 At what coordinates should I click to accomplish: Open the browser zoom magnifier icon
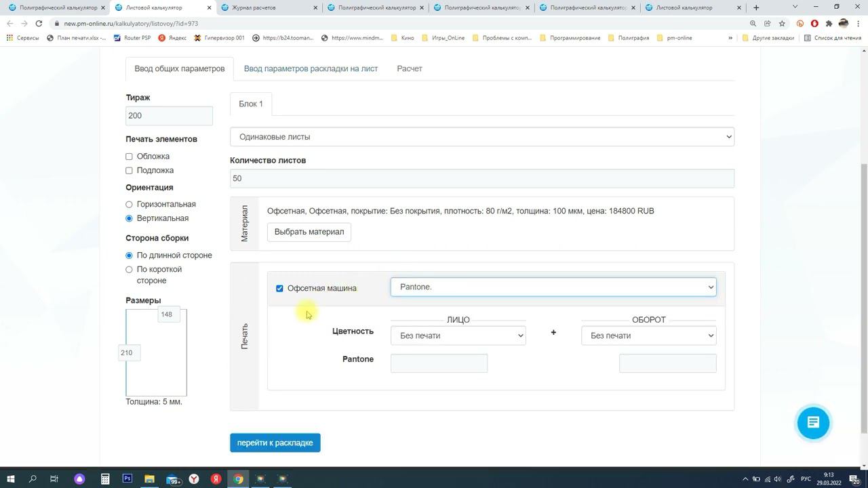pyautogui.click(x=753, y=24)
